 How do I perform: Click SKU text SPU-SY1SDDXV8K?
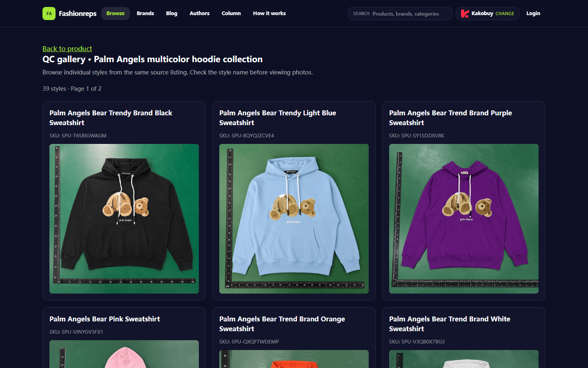click(416, 136)
